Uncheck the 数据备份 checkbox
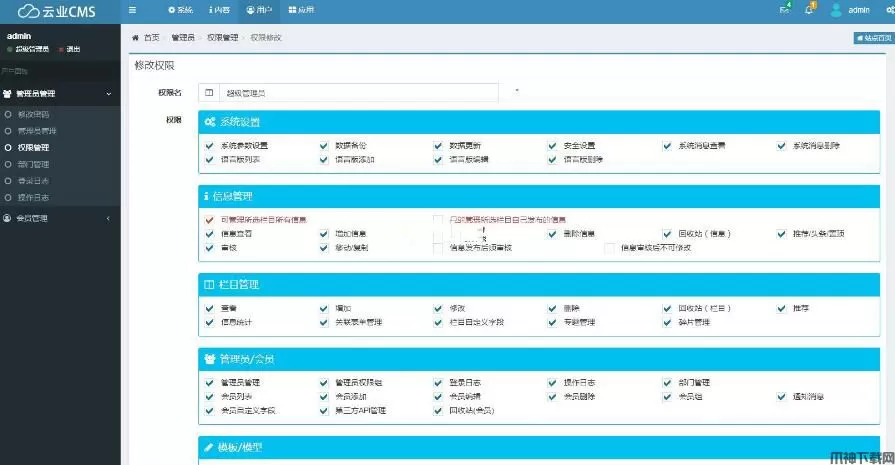This screenshot has height=465, width=895. (x=323, y=146)
